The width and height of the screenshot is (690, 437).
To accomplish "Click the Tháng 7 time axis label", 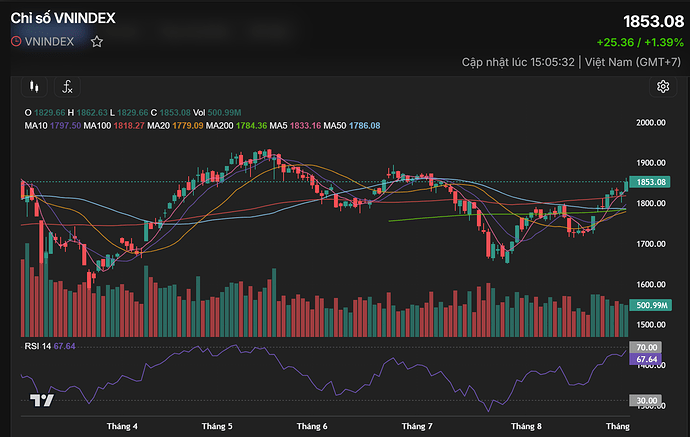I will 417,426.
